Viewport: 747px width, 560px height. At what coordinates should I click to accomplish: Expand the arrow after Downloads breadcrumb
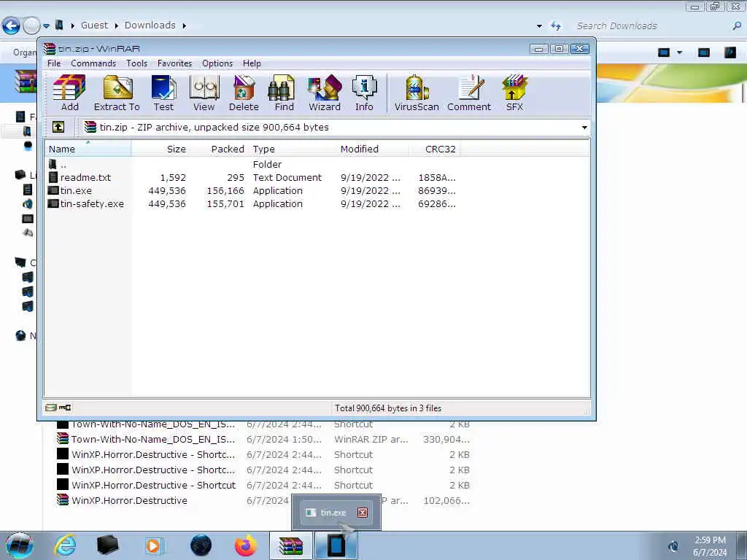pyautogui.click(x=184, y=26)
